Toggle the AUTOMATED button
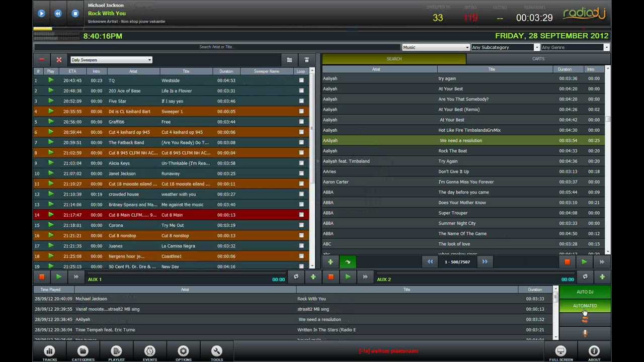 [x=585, y=306]
